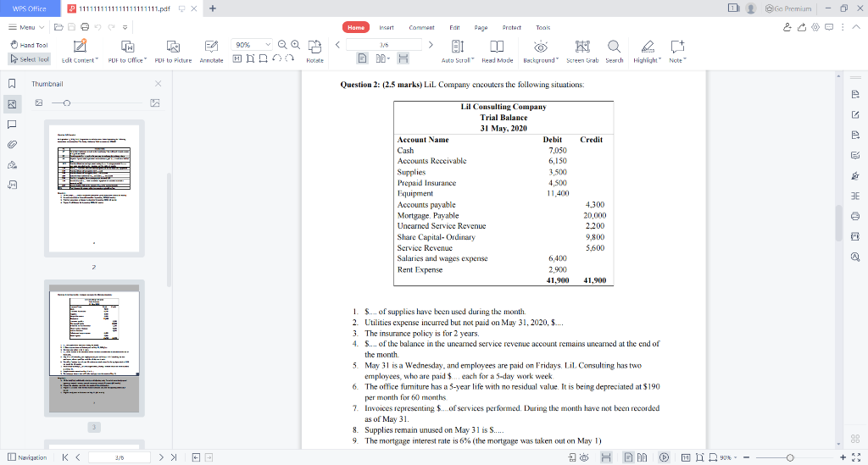
Task: Open the Attachments paperclip panel
Action: pos(12,144)
